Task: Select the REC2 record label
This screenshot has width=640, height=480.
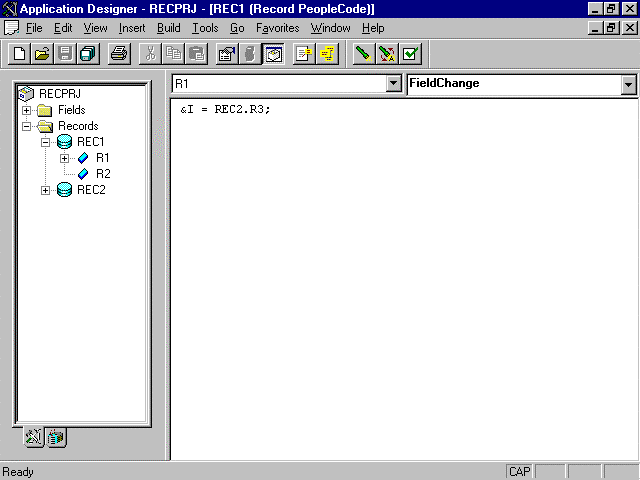Action: (x=91, y=190)
